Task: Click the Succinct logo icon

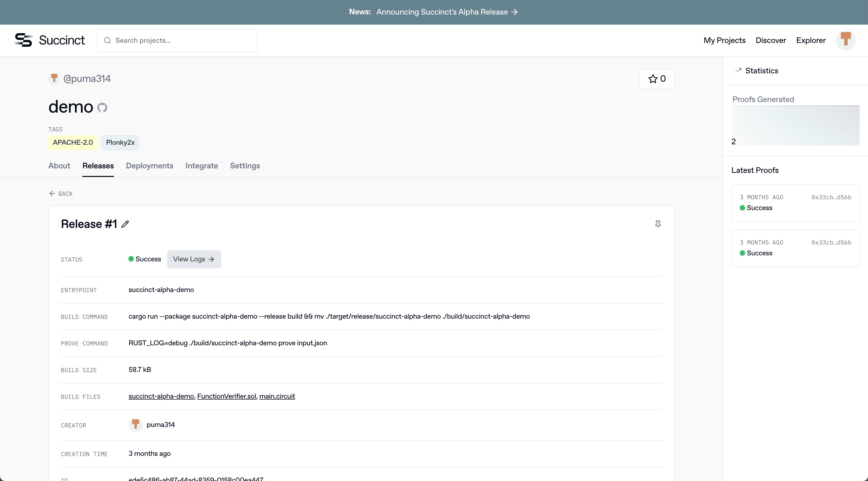Action: [24, 40]
